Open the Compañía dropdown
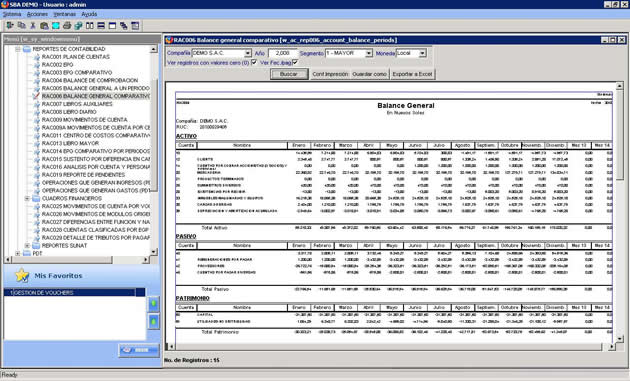Image resolution: width=630 pixels, height=381 pixels. pyautogui.click(x=248, y=53)
